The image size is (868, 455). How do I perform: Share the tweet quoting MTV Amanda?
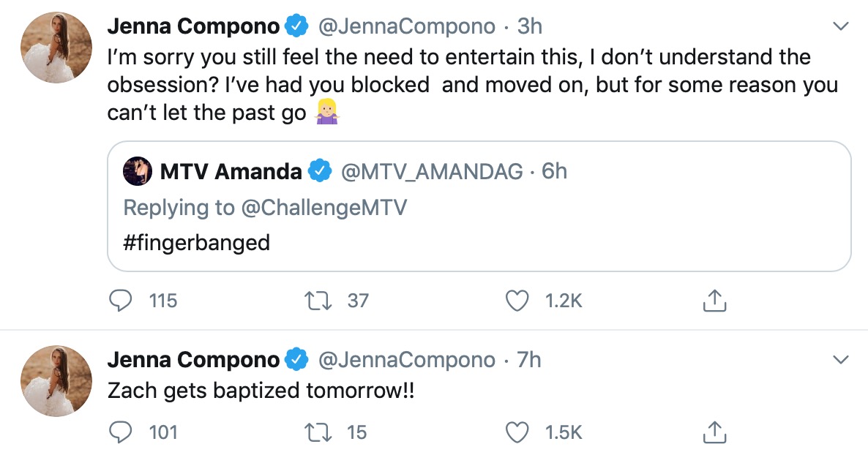click(x=714, y=300)
